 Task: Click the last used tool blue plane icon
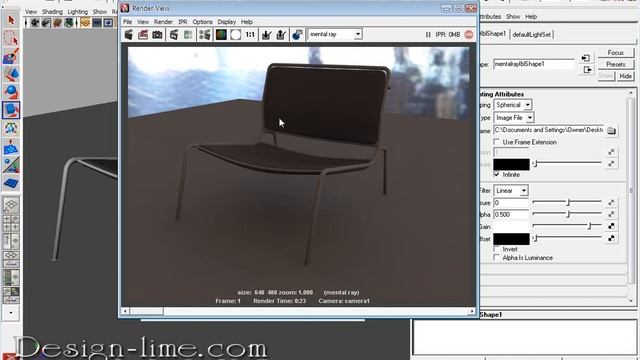click(x=11, y=183)
